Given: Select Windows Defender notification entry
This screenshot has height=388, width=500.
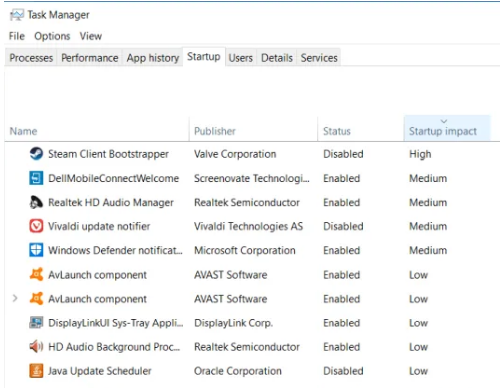Looking at the screenshot, I should pyautogui.click(x=115, y=250).
